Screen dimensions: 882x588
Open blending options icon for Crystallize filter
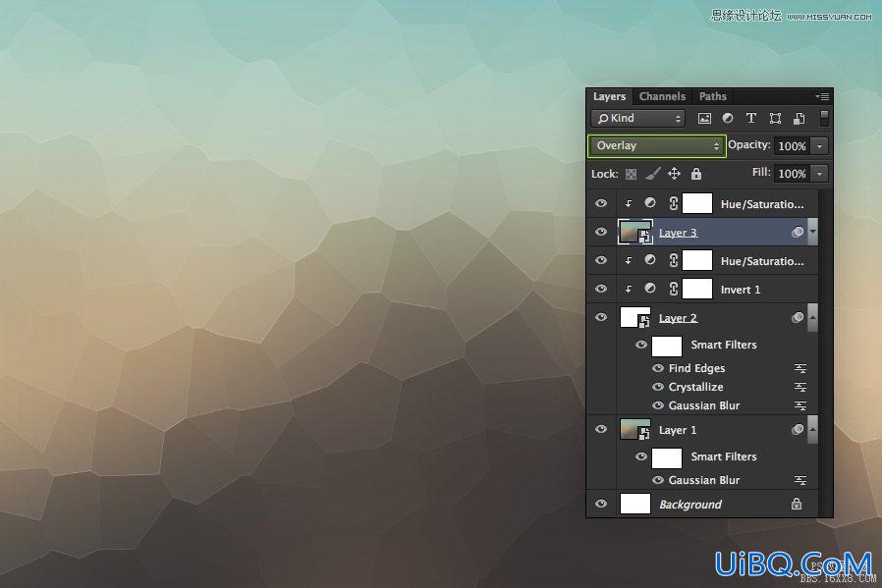799,388
